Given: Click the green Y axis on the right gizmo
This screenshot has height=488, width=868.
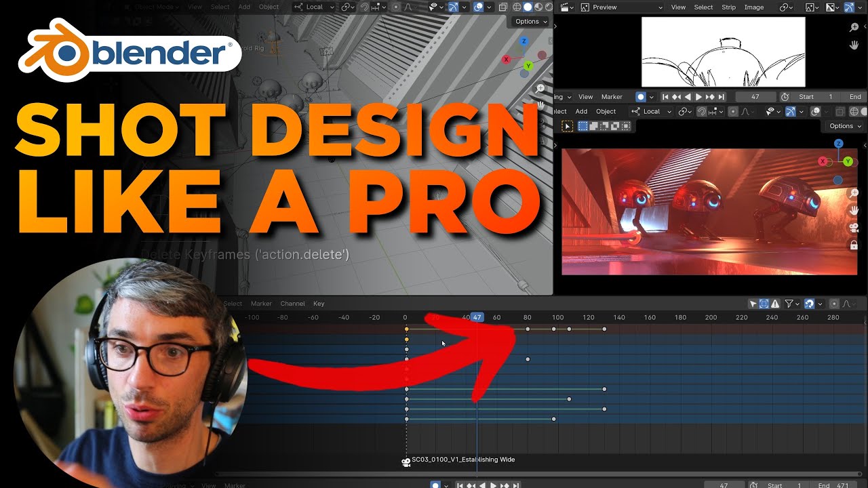Looking at the screenshot, I should [848, 161].
